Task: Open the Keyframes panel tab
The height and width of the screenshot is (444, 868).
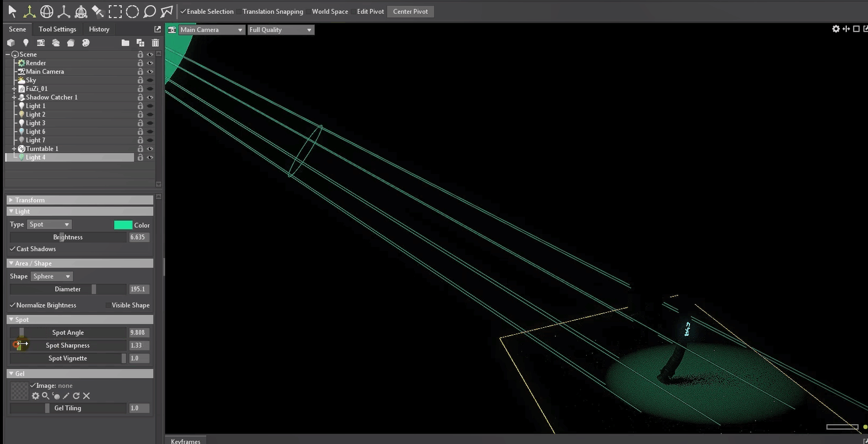Action: pos(185,441)
